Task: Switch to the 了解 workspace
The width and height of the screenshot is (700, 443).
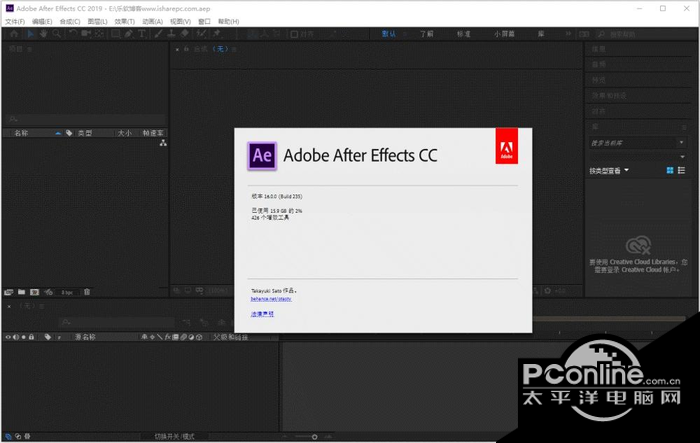Action: 426,34
